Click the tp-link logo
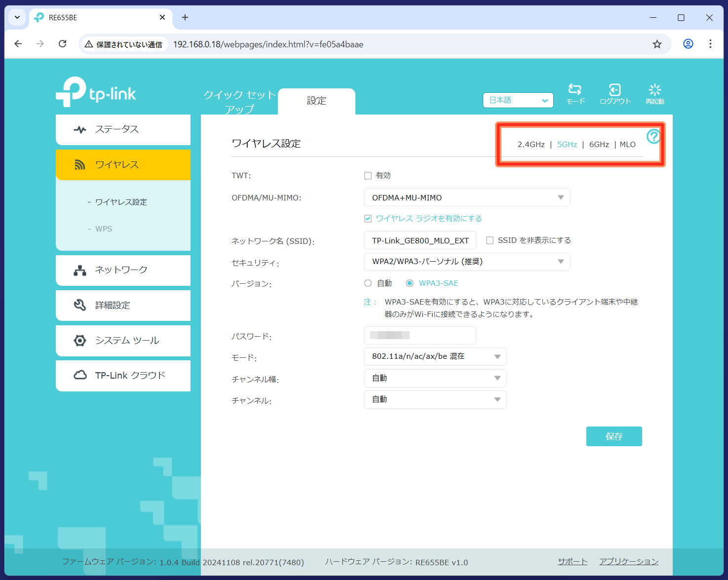The image size is (728, 580). 96,92
